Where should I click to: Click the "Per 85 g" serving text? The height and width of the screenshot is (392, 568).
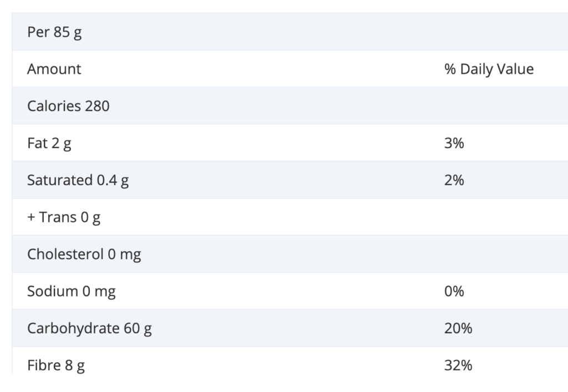tap(54, 32)
